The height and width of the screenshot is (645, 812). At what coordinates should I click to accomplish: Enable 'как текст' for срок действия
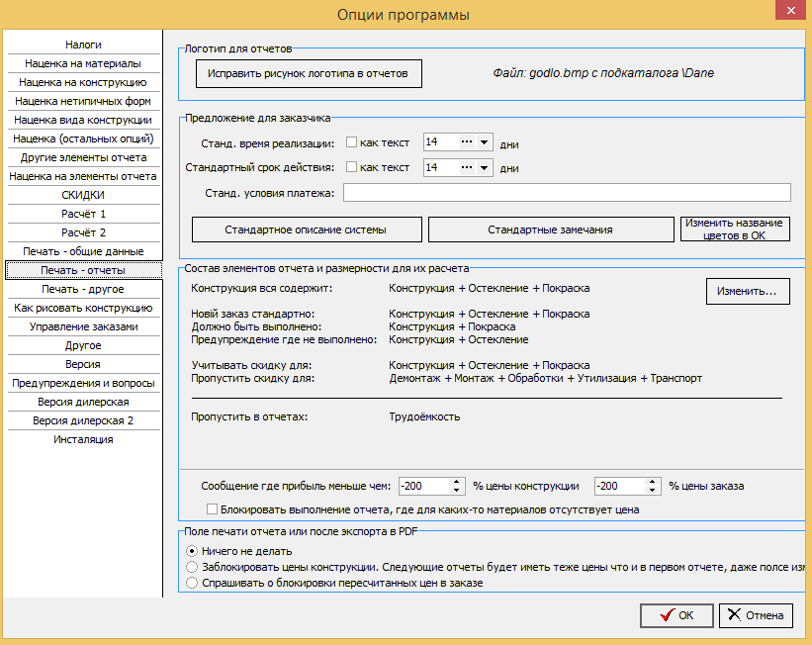(x=352, y=167)
